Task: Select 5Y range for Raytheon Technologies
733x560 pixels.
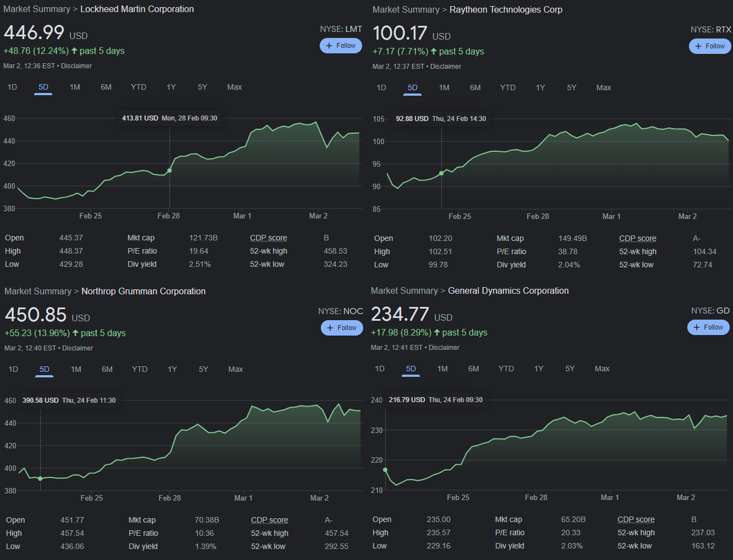Action: click(572, 87)
